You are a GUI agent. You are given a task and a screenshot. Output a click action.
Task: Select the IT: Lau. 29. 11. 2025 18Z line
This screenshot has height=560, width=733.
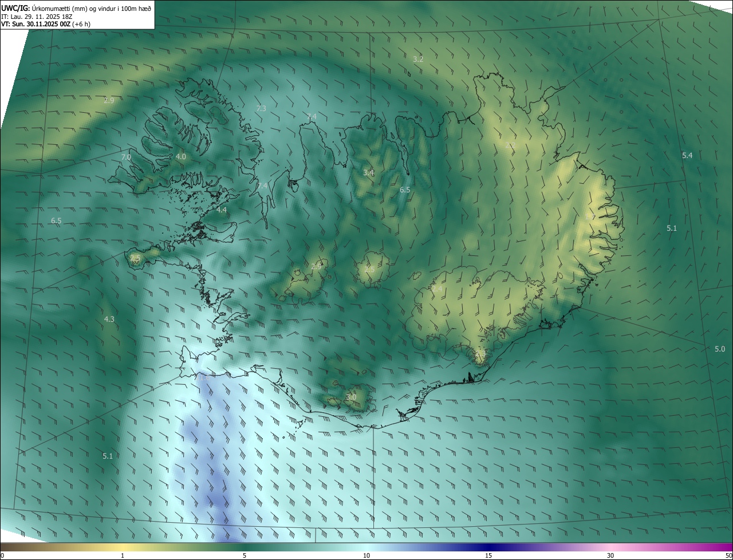coord(37,16)
